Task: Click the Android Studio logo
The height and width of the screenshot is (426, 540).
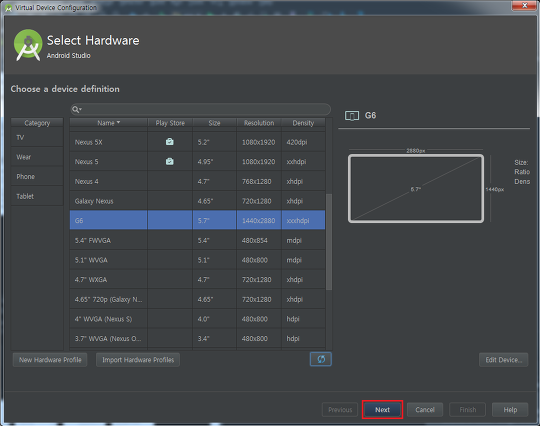Action: click(28, 45)
